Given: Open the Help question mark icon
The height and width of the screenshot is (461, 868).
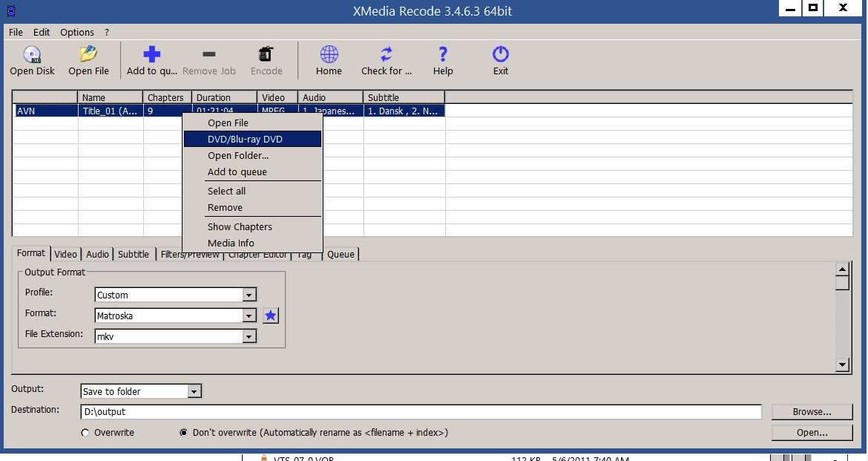Looking at the screenshot, I should click(443, 53).
